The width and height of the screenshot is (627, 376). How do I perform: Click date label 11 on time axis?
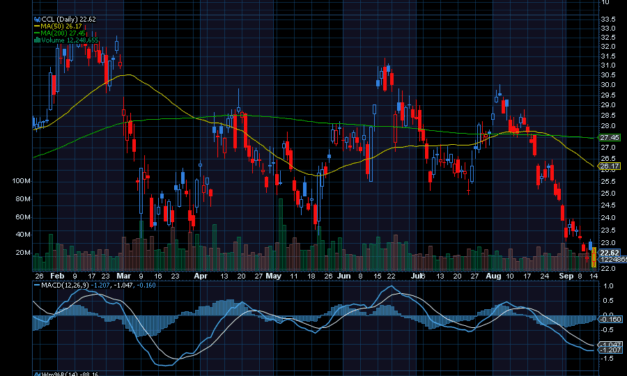[294, 276]
